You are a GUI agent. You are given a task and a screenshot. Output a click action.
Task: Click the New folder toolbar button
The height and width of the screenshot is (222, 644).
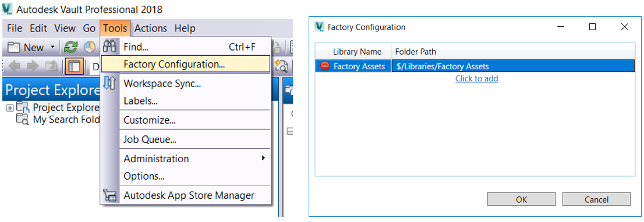point(26,48)
